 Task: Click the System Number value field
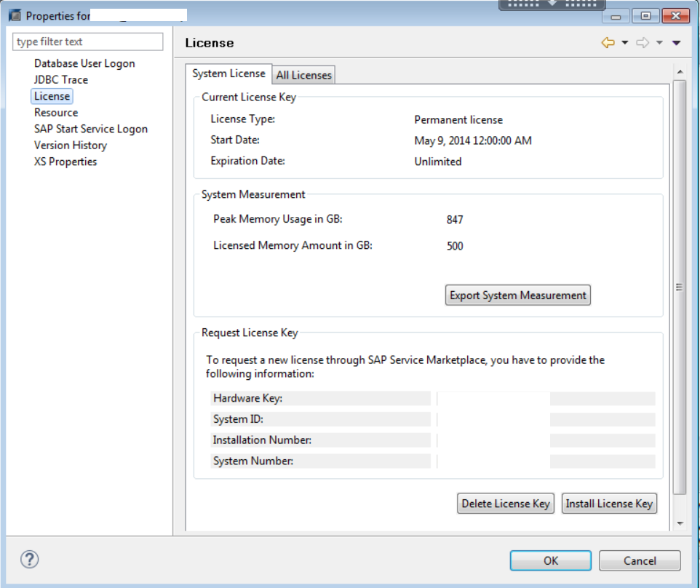tap(546, 461)
